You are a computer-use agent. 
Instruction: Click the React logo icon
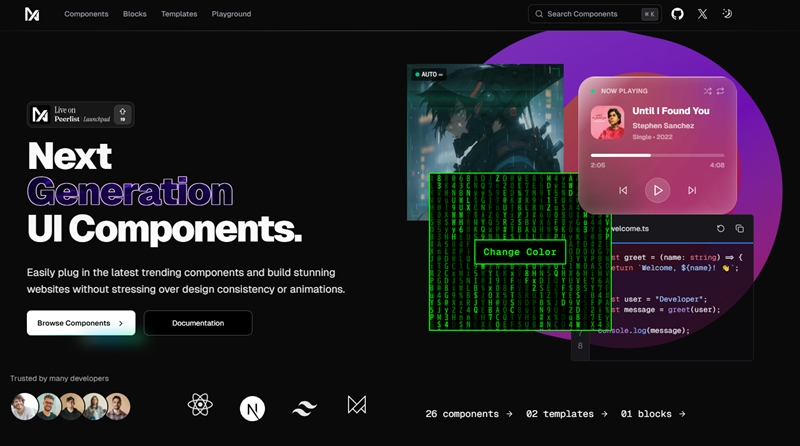tap(200, 405)
